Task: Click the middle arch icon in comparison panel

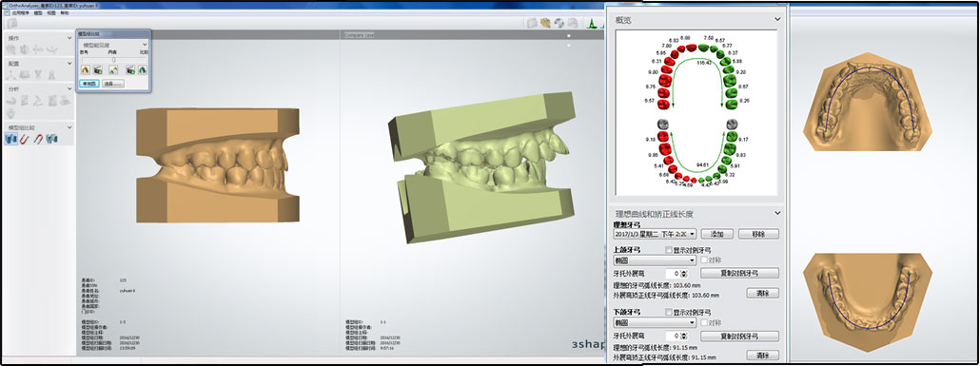Action: coord(113,69)
